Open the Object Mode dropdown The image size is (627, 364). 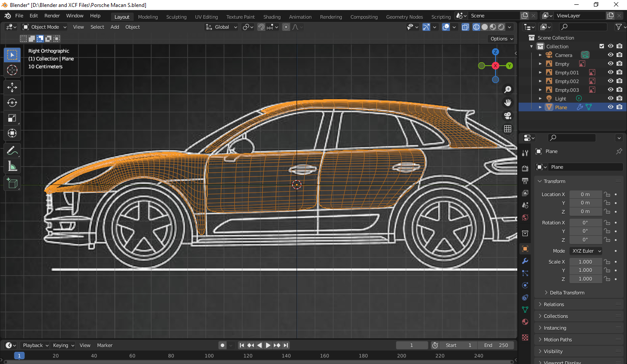(x=45, y=27)
